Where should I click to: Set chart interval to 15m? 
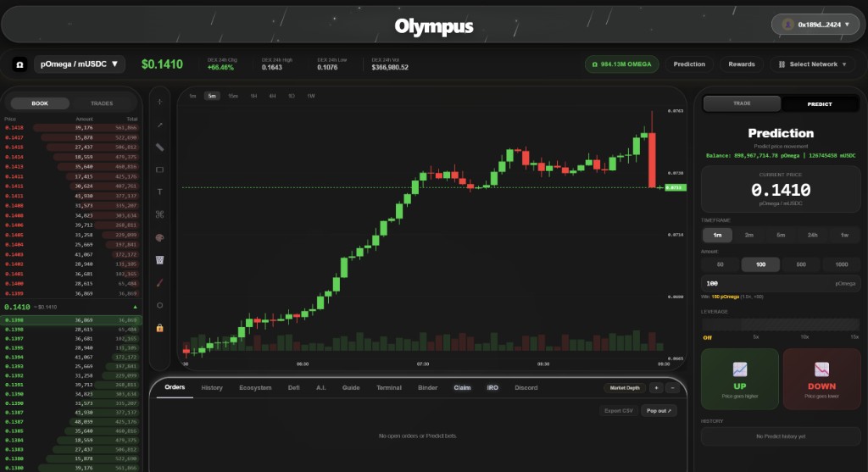pos(232,97)
